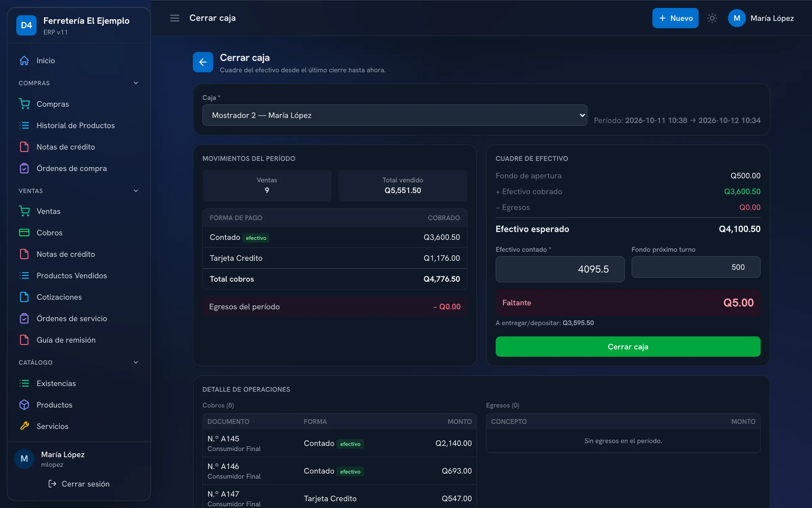Click the Ventas cart icon
This screenshot has width=812, height=508.
pyautogui.click(x=24, y=211)
